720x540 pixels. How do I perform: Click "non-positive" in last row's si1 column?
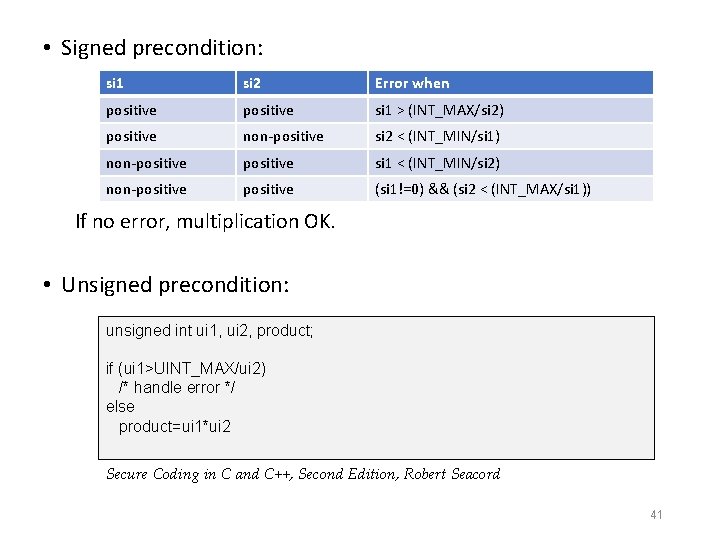click(146, 189)
